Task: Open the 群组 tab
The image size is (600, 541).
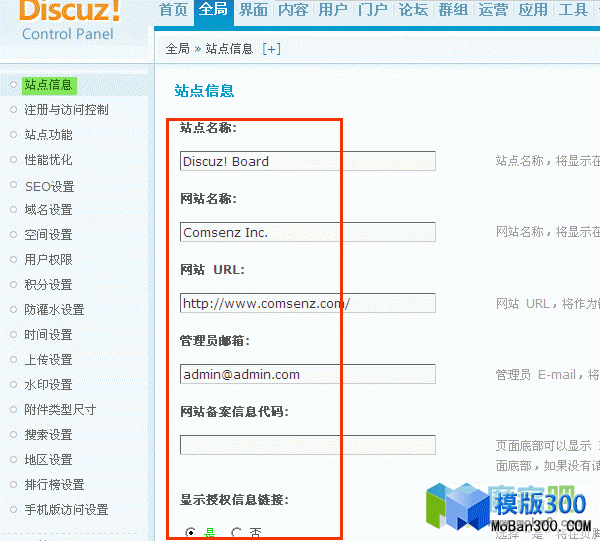Action: [453, 10]
